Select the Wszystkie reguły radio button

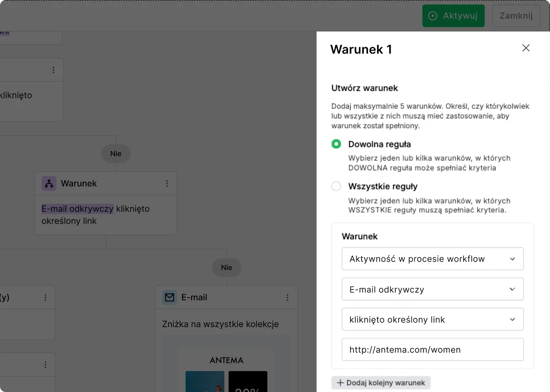click(336, 186)
